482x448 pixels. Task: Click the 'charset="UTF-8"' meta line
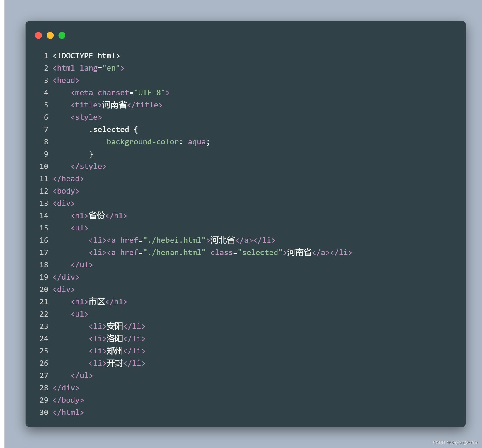tap(120, 93)
